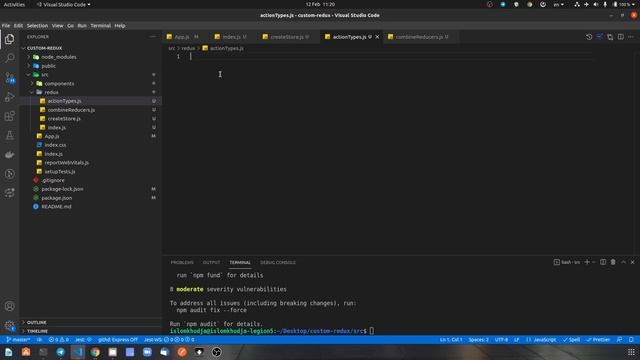Open the Source Control view

(x=9, y=78)
